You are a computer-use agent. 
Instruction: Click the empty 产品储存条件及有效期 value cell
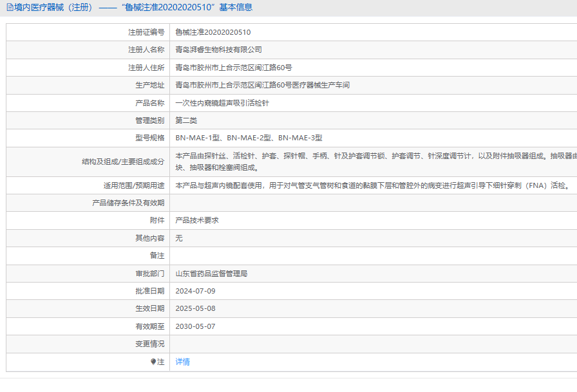coord(374,203)
